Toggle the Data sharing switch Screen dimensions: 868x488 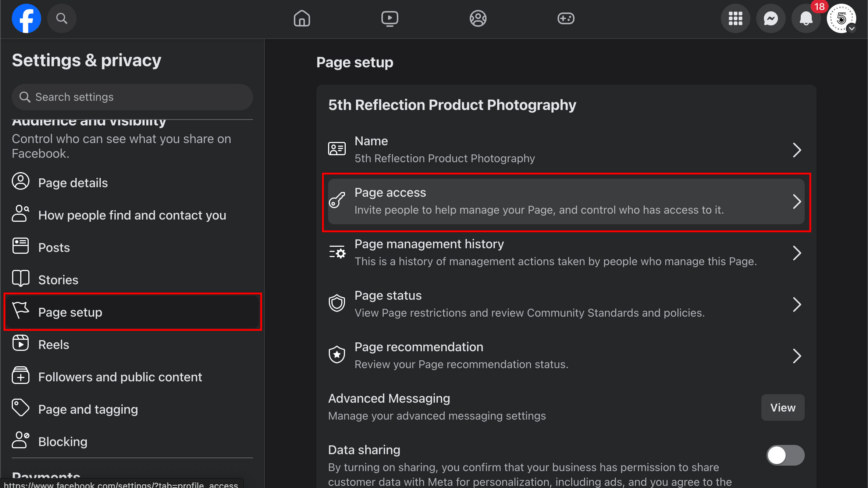(x=785, y=455)
